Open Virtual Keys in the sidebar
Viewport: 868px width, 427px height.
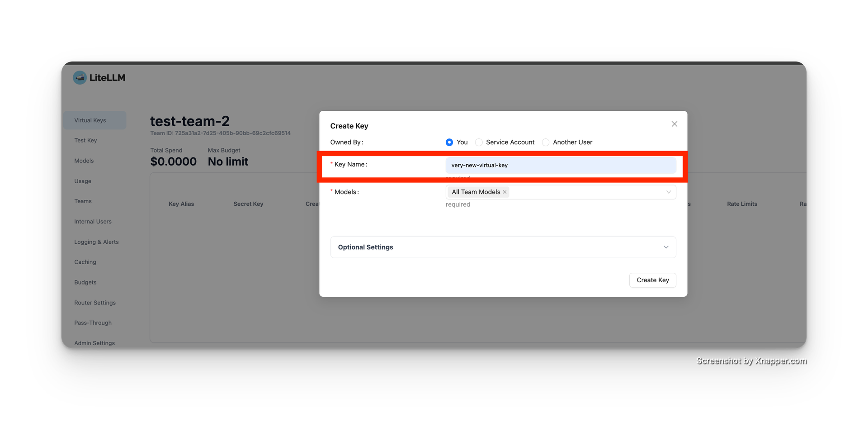click(x=90, y=120)
